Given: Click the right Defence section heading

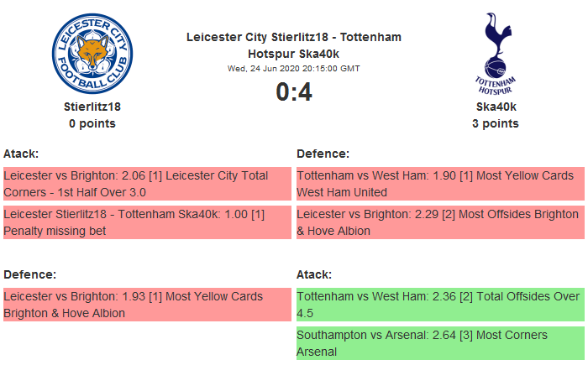Looking at the screenshot, I should tap(323, 154).
